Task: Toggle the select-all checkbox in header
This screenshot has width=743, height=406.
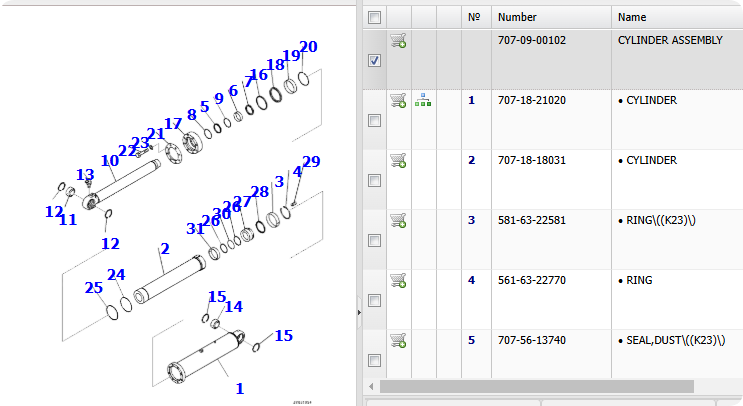Action: click(x=374, y=18)
